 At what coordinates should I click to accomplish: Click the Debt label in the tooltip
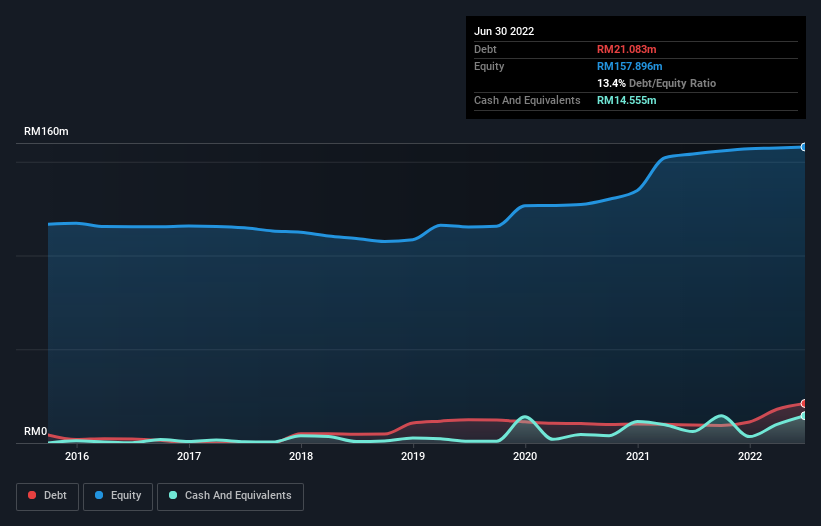(x=485, y=49)
